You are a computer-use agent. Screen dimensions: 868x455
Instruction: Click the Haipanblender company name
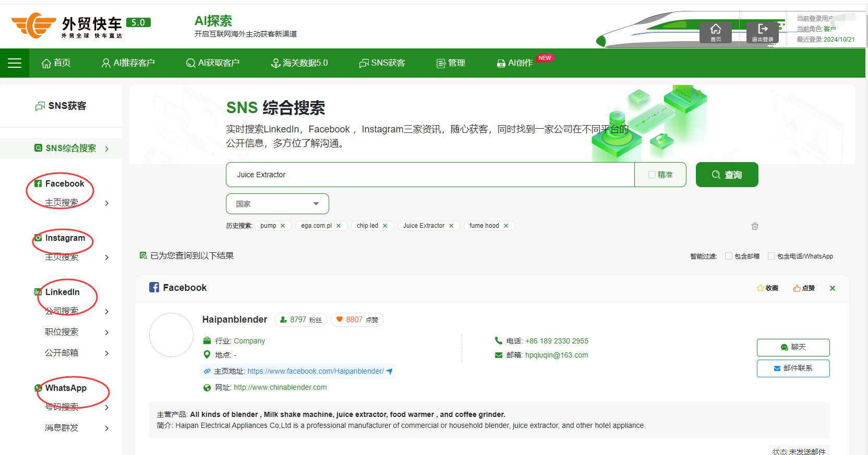pos(235,319)
